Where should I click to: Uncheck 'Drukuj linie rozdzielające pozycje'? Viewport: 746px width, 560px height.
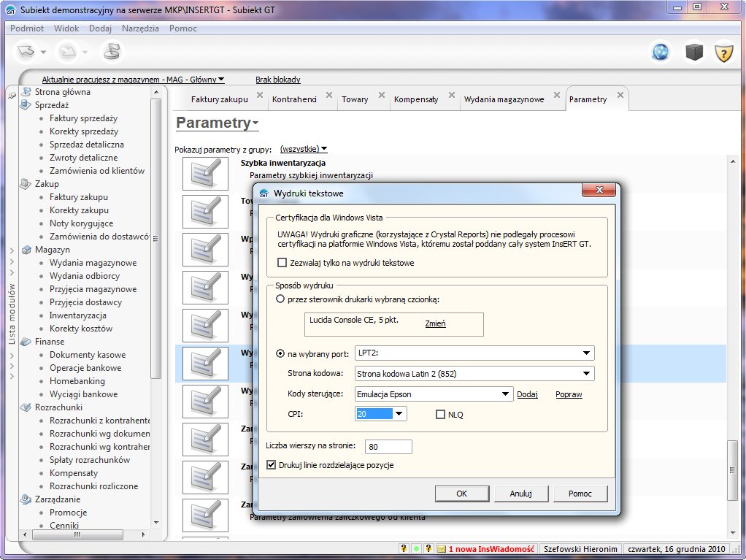[272, 465]
